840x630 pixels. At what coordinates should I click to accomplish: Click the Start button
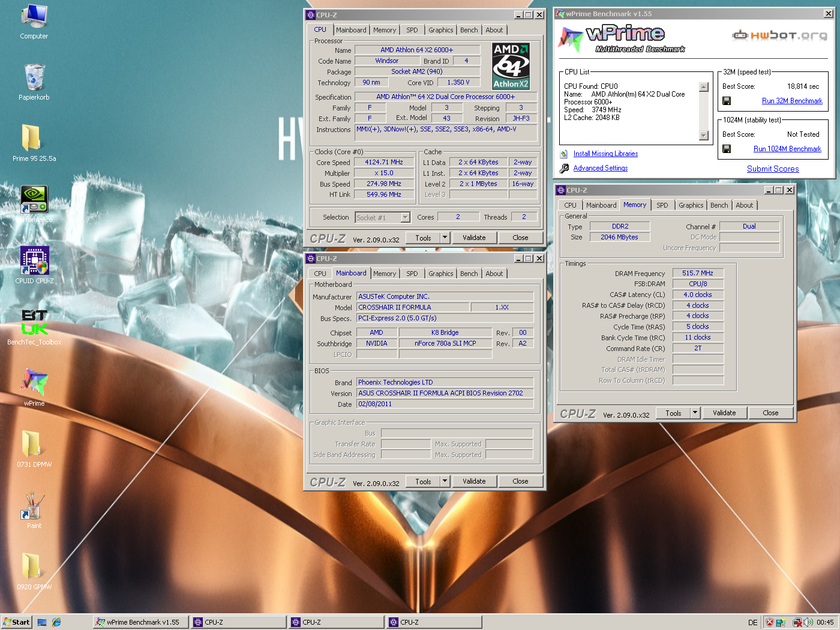16,622
